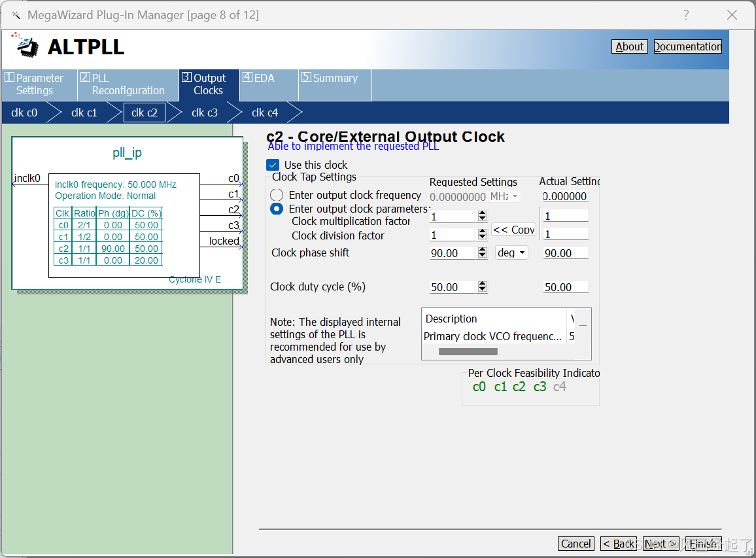
Task: Select Enter output clock frequency option
Action: pos(277,195)
